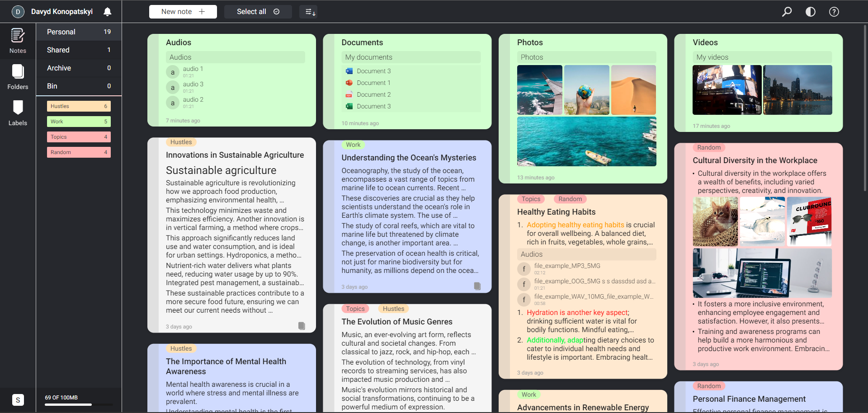The width and height of the screenshot is (868, 413).
Task: Click archive icon on Sustainable Agriculture note
Action: pos(302,326)
